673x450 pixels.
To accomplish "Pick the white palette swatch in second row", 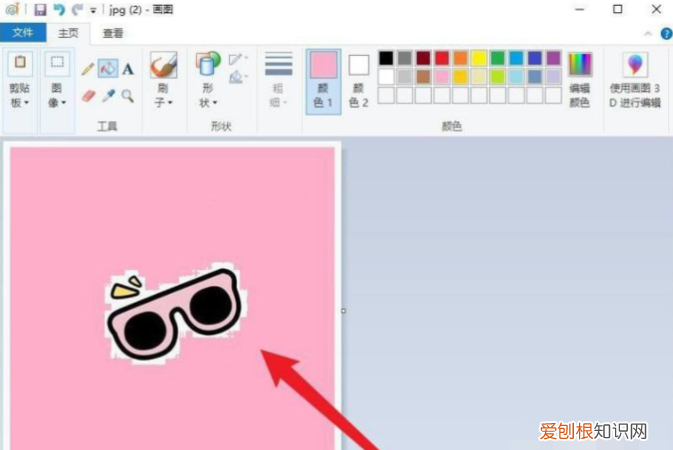I will [x=386, y=77].
